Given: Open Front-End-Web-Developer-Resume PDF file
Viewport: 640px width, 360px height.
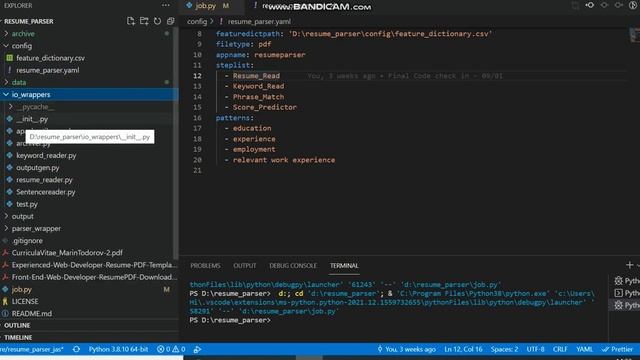Looking at the screenshot, I should click(x=94, y=277).
